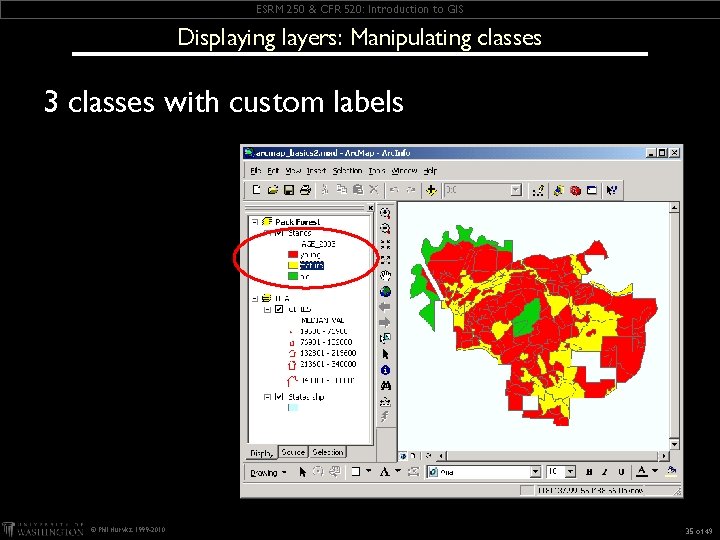The width and height of the screenshot is (720, 540).
Task: Open the Insert menu
Action: (316, 170)
